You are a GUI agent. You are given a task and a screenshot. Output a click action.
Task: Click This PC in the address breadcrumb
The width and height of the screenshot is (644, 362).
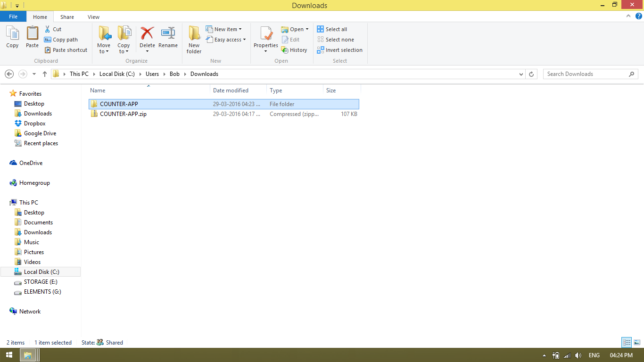(79, 74)
